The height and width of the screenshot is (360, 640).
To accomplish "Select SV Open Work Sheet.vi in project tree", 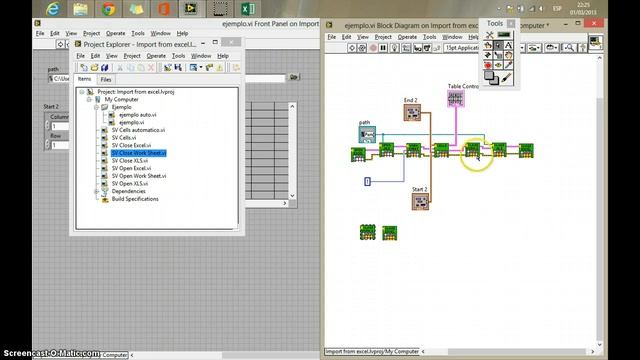I will click(139, 176).
